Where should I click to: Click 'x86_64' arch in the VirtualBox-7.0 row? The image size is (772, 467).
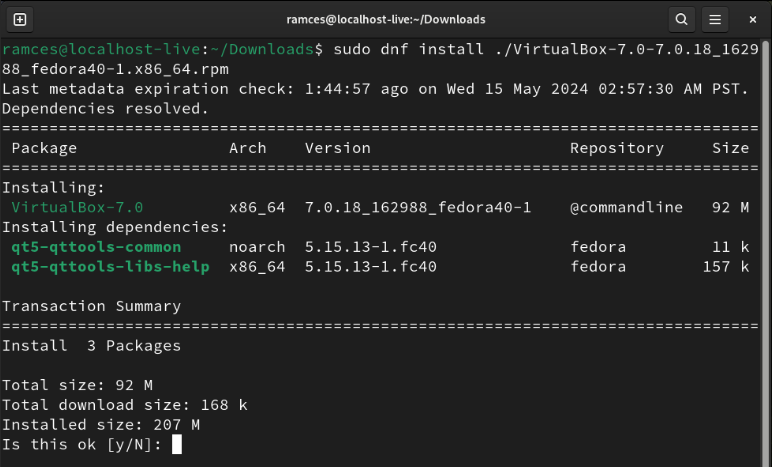click(257, 207)
